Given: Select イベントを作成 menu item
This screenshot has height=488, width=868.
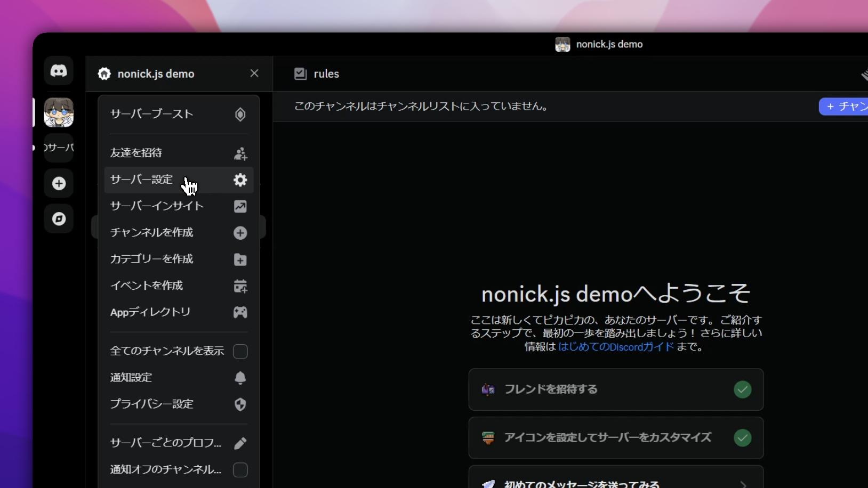Looking at the screenshot, I should (179, 286).
